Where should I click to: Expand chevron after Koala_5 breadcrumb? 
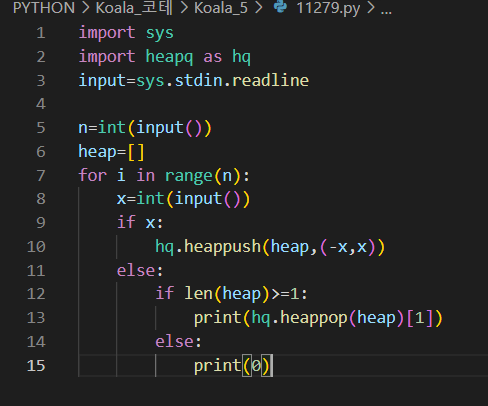pyautogui.click(x=258, y=8)
